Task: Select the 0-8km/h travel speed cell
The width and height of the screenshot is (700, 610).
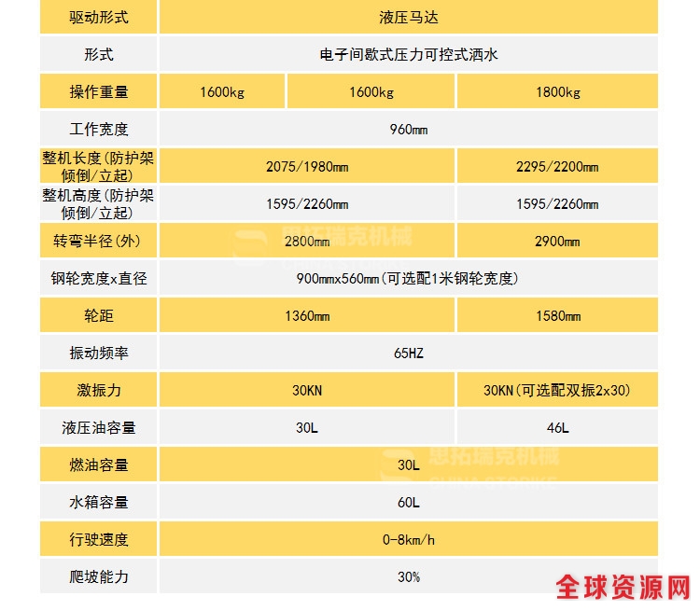Action: [x=408, y=540]
